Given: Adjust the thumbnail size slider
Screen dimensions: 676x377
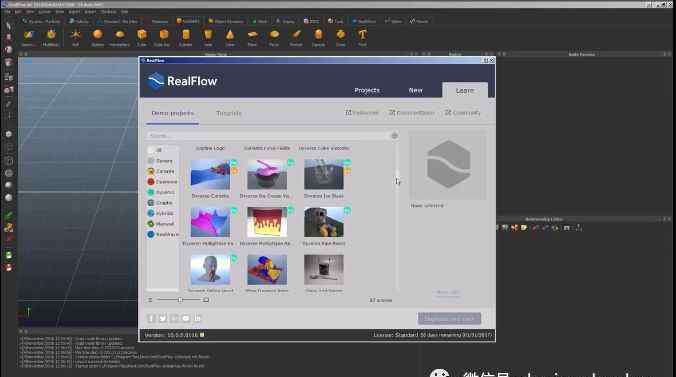Looking at the screenshot, I should coord(180,300).
